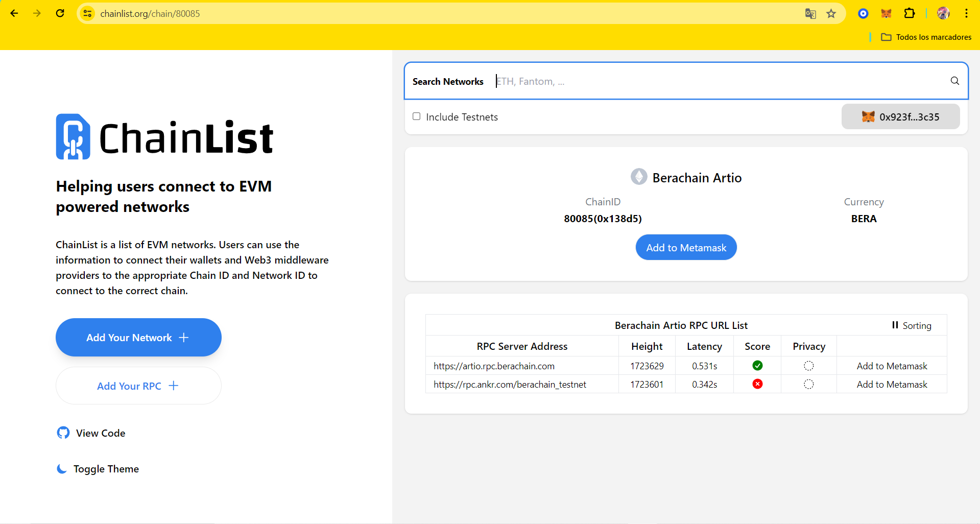Screen dimensions: 980x524
Task: Click latency value 0.531s
Action: coord(704,366)
